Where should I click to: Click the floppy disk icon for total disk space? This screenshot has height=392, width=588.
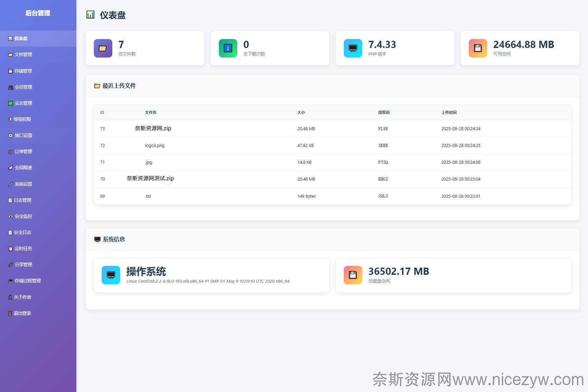353,275
